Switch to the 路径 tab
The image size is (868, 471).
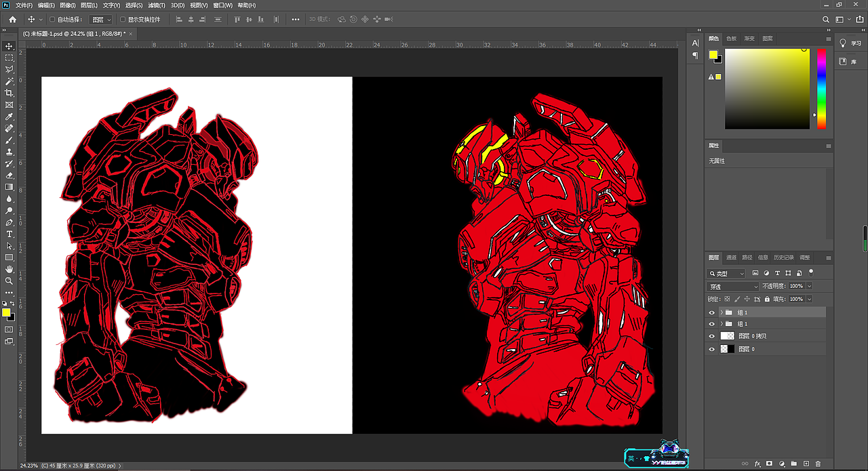[747, 258]
